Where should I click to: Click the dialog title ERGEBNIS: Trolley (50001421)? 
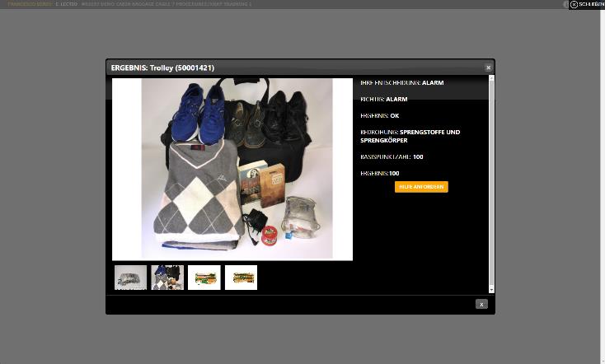point(162,68)
